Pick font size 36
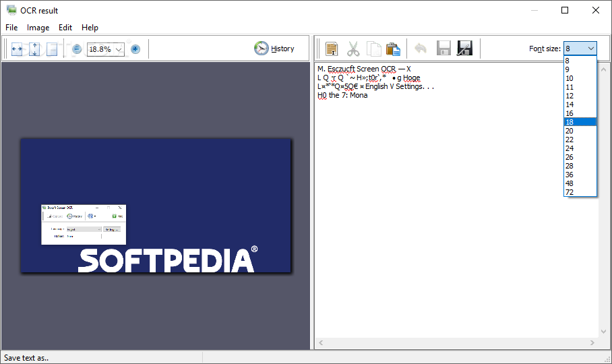612x364 pixels. pyautogui.click(x=580, y=175)
